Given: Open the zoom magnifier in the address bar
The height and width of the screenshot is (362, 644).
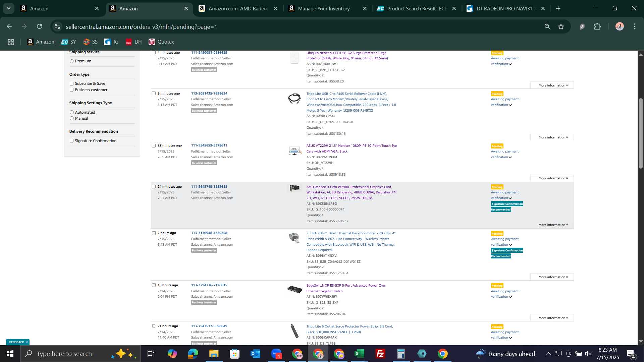Looking at the screenshot, I should [x=547, y=26].
